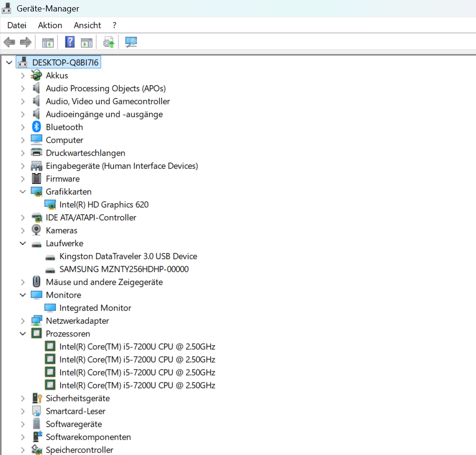Toggle the action pane toolbar icon
476x455 pixels.
pos(86,43)
